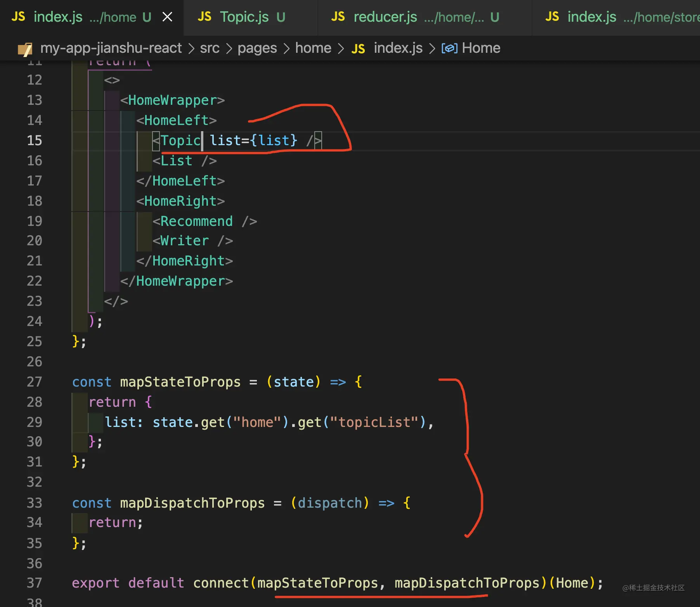Click the "home" string literal
Image resolution: width=700 pixels, height=607 pixels.
click(x=257, y=422)
